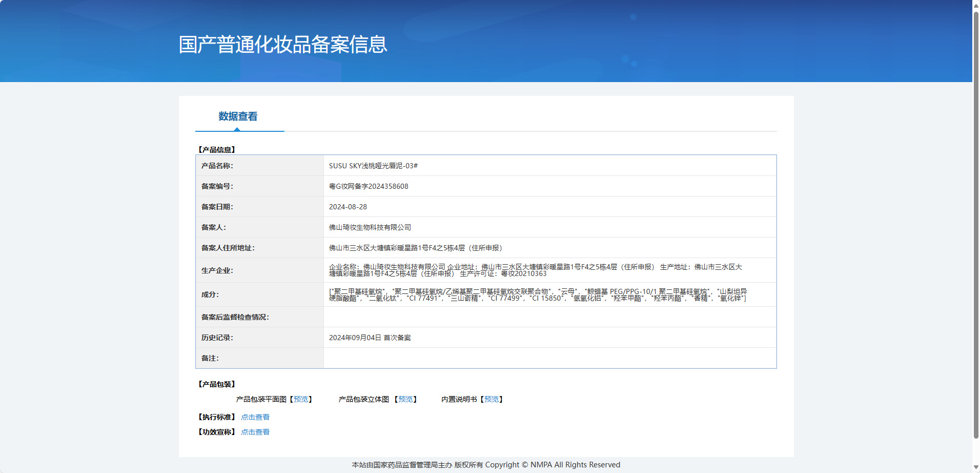This screenshot has width=980, height=473.
Task: Select the filing number 粤G妆网备字2024358608
Action: [x=369, y=186]
